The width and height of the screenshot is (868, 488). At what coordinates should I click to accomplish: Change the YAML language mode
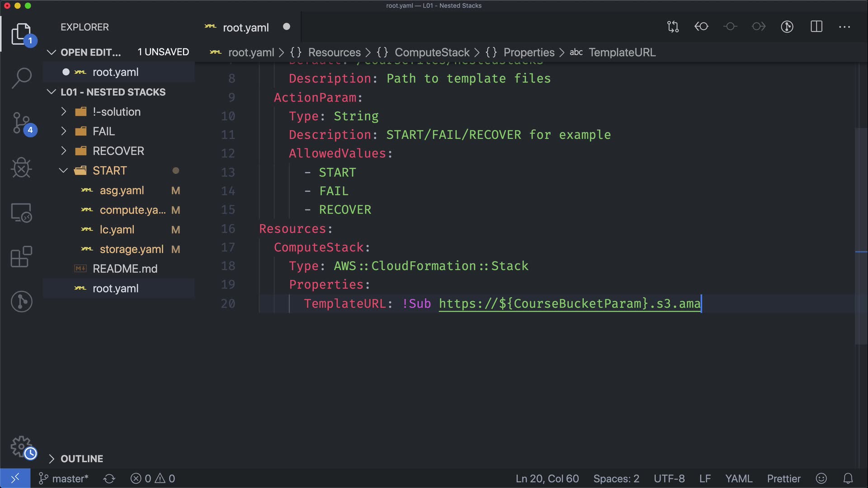tap(738, 479)
